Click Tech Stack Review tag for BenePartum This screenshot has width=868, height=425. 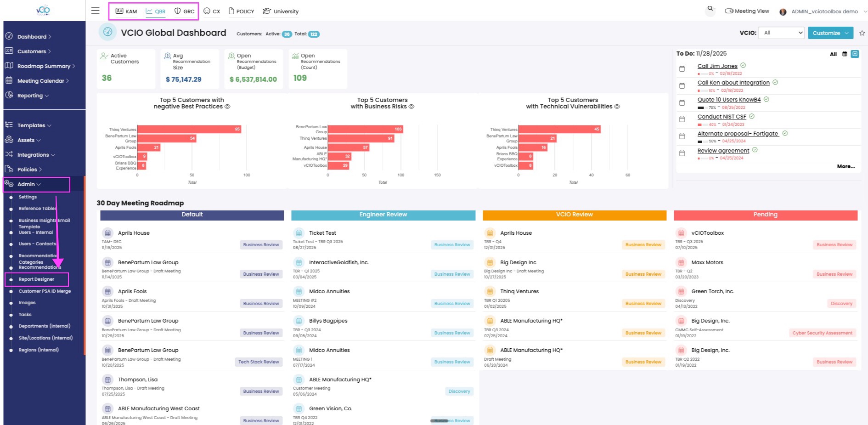click(259, 362)
